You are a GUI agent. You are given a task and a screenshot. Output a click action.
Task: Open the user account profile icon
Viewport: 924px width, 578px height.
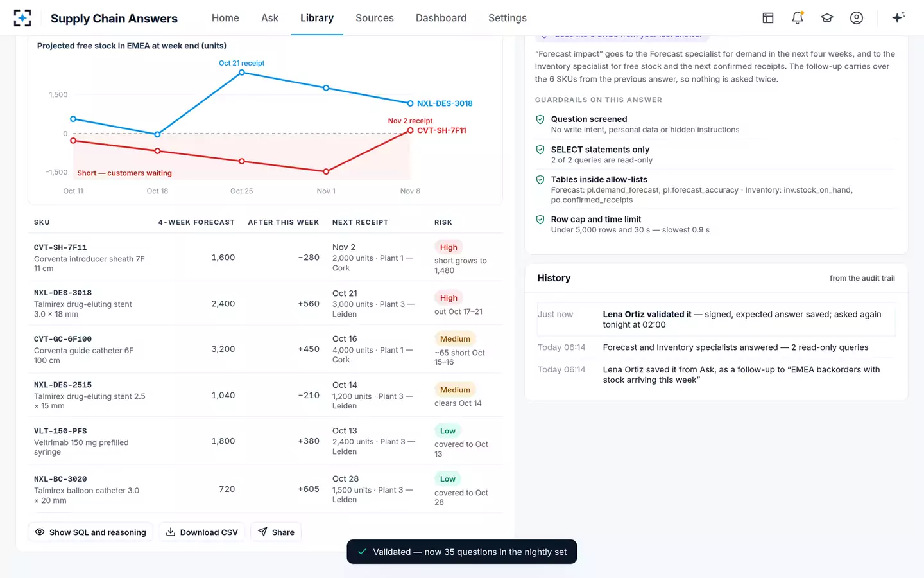click(857, 18)
